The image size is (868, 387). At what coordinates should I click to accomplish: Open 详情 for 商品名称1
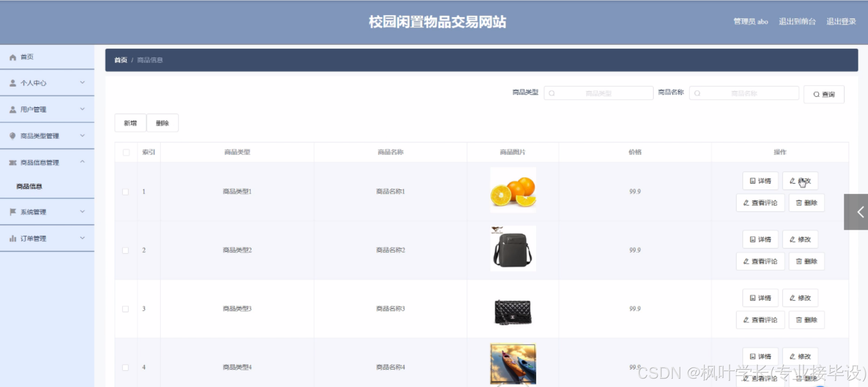click(760, 181)
